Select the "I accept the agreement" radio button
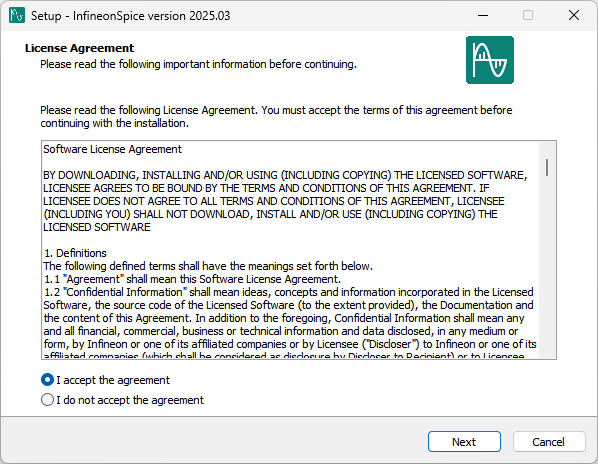Screen dimensions: 598x464 [x=47, y=380]
